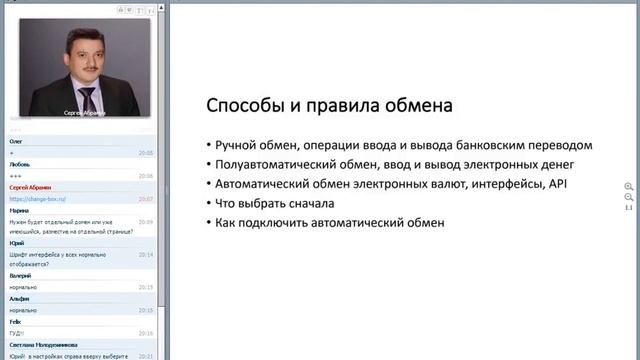Click bullet "Как подключить автоматический обмен"

[330, 223]
